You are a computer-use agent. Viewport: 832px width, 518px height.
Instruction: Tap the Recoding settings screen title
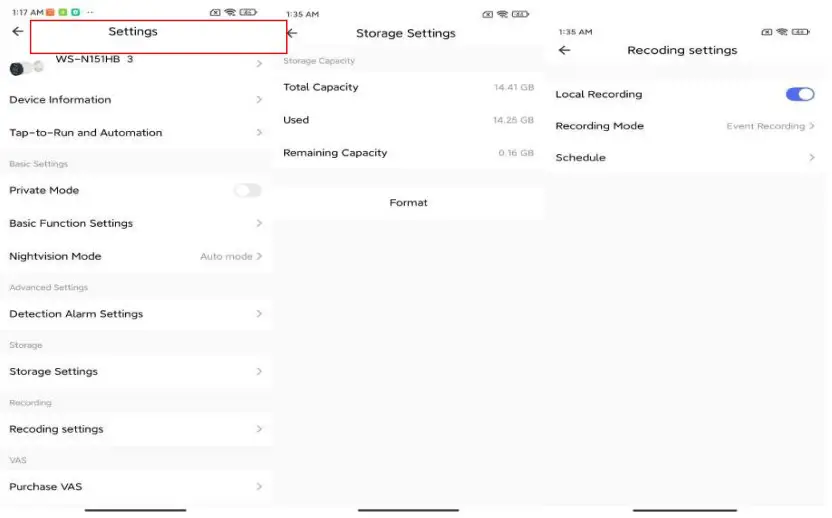pyautogui.click(x=682, y=50)
